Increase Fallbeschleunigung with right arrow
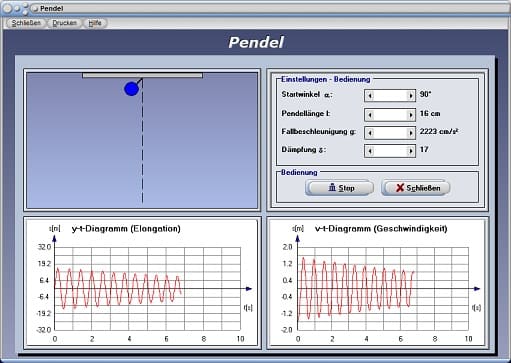The image size is (511, 363). (411, 133)
